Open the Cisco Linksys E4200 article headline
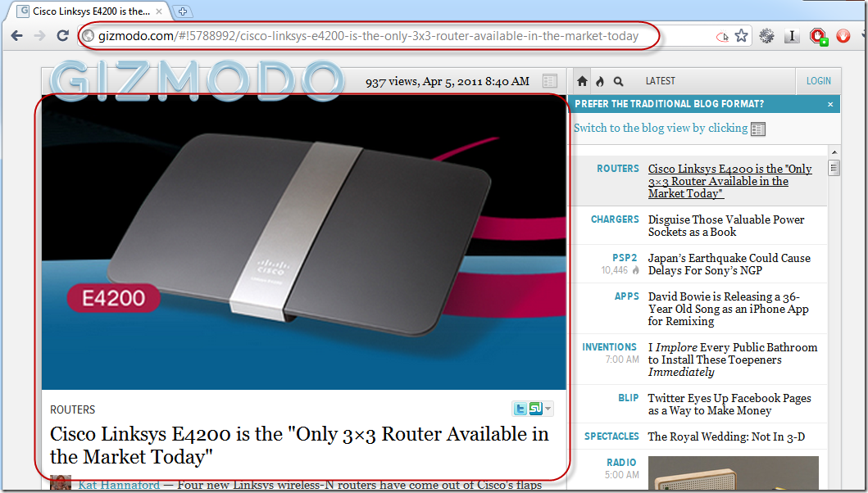The image size is (868, 493). pos(299,446)
